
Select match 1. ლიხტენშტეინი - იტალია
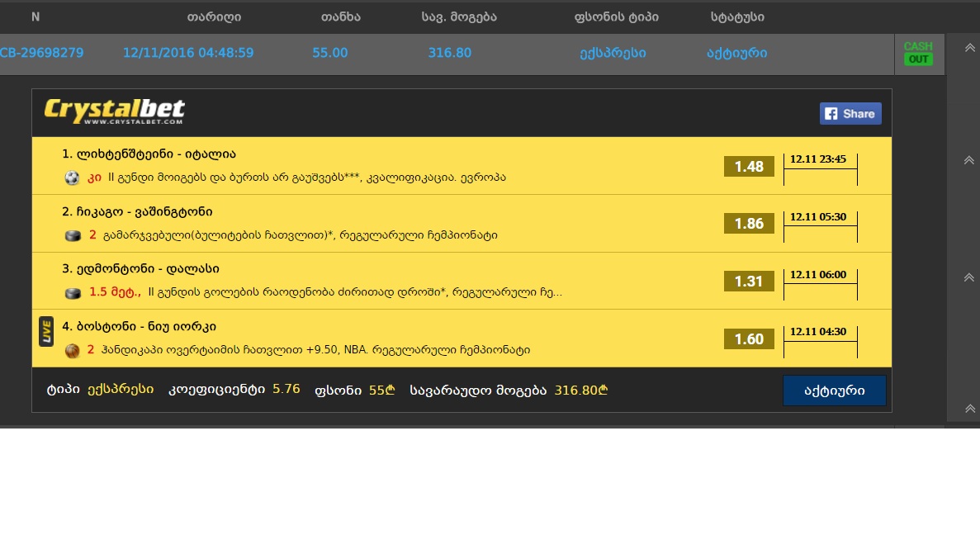tap(149, 154)
